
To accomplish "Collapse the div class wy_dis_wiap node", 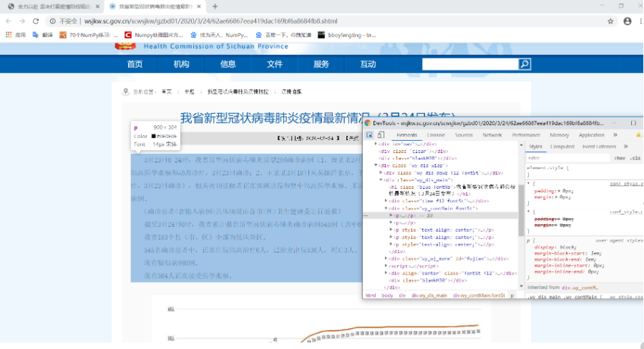I will (376, 165).
